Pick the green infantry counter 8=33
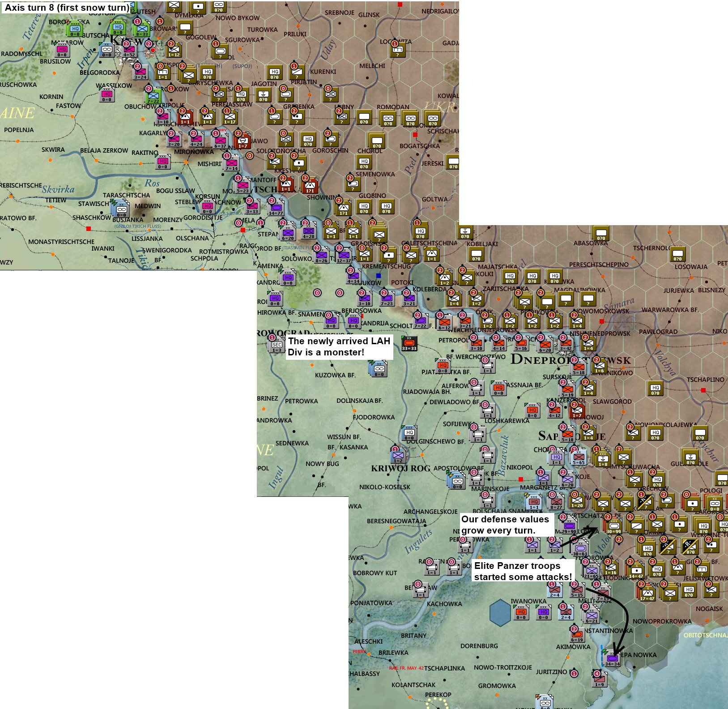 pyautogui.click(x=142, y=30)
